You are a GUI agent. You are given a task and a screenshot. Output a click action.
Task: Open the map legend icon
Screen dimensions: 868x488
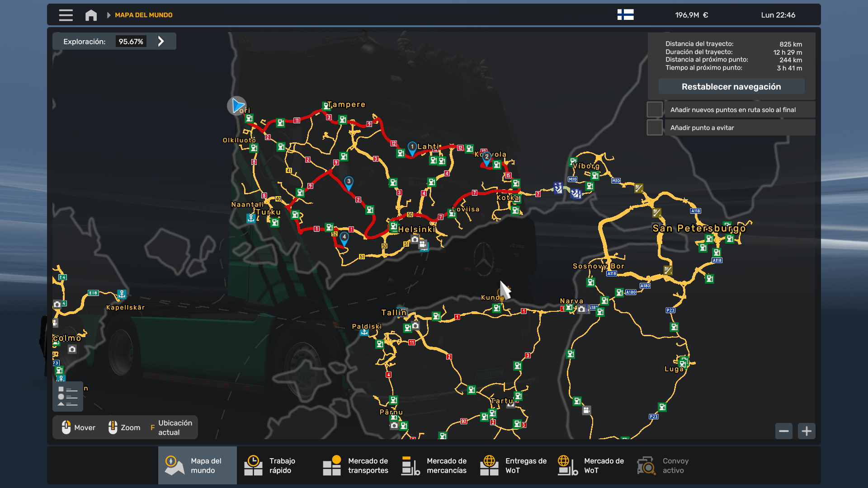pos(68,396)
